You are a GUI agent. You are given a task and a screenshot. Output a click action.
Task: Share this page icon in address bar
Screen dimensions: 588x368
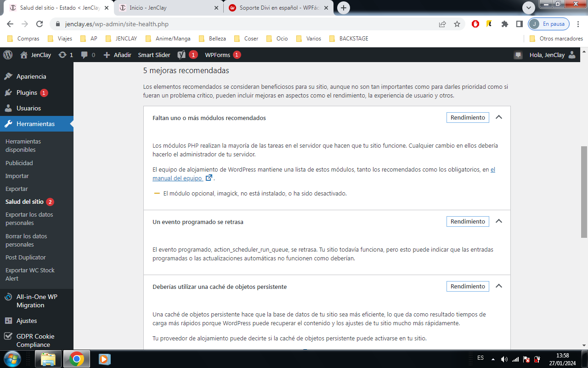pyautogui.click(x=442, y=24)
